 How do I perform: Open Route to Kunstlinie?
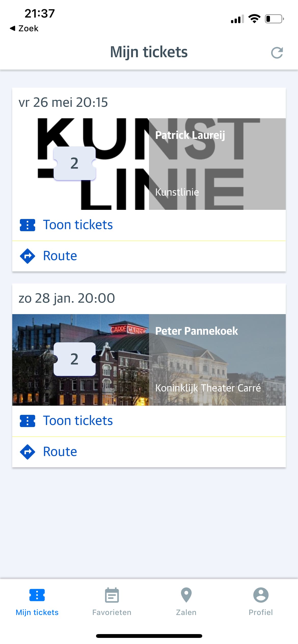click(x=60, y=256)
